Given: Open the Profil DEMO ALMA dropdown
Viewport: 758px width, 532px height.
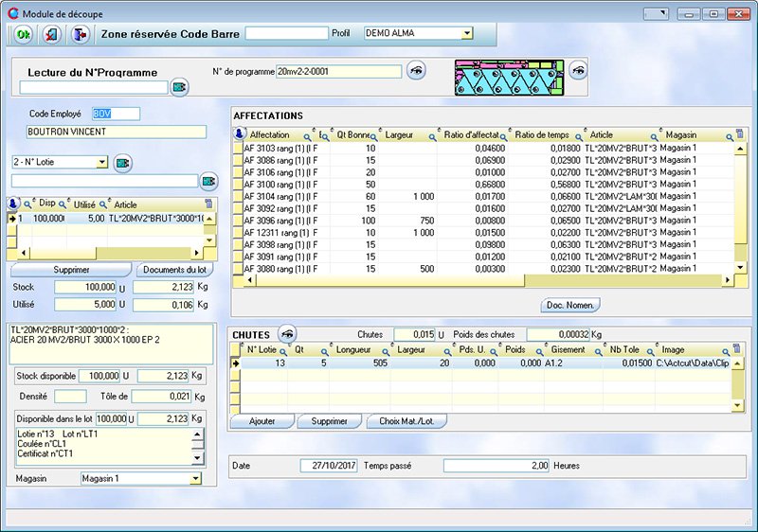Looking at the screenshot, I should pyautogui.click(x=466, y=33).
